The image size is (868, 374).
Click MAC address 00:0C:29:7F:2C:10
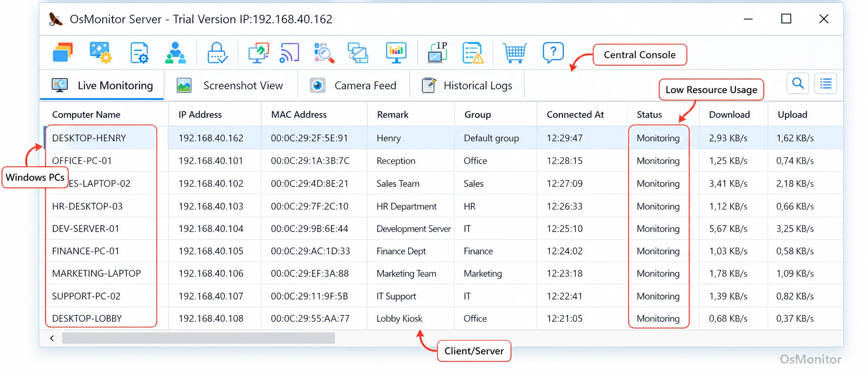pos(309,206)
